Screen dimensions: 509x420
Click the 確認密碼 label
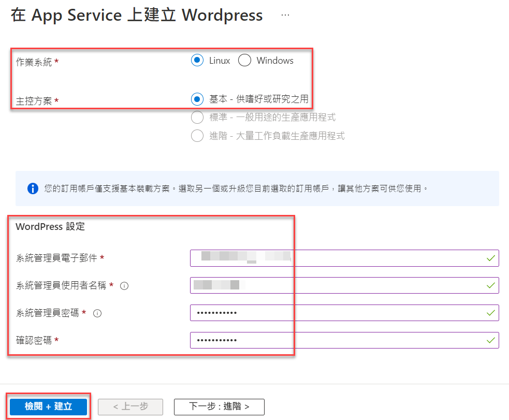point(34,340)
